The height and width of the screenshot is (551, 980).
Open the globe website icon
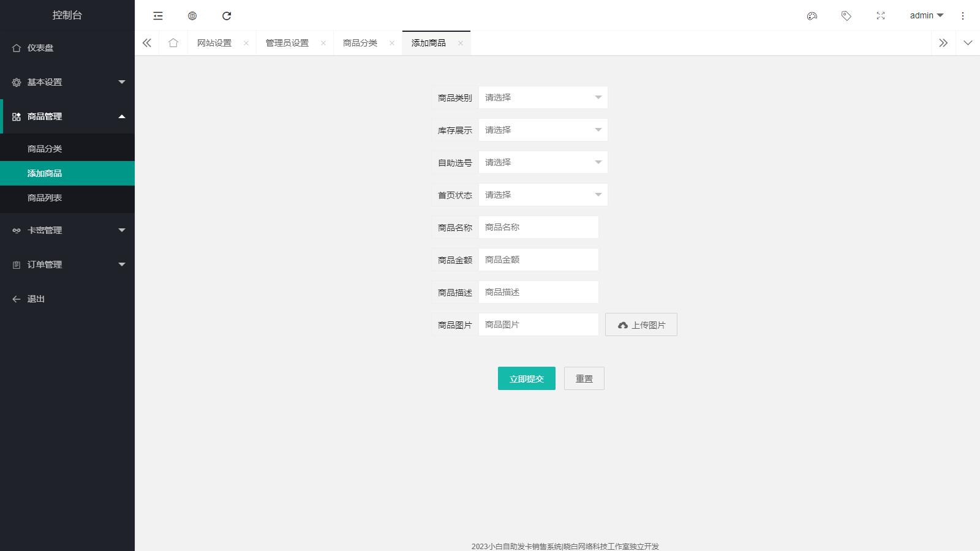tap(192, 16)
